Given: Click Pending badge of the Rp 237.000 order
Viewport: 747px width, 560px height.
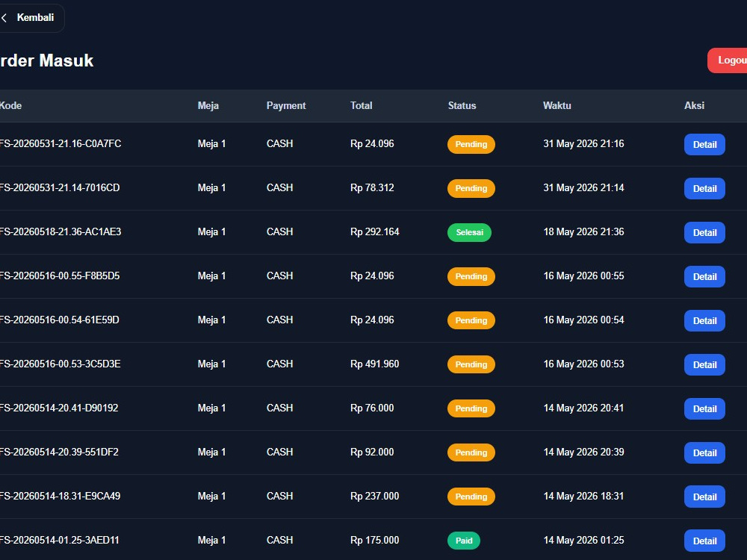Looking at the screenshot, I should (471, 497).
